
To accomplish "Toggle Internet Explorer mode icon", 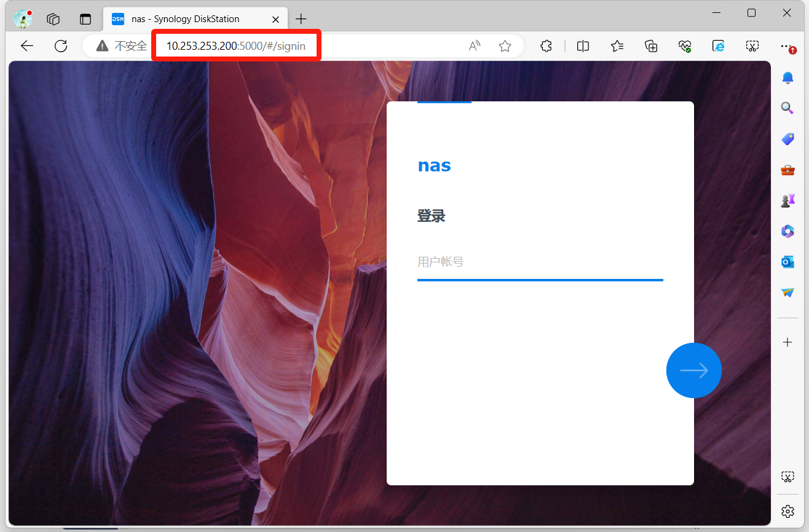I will click(x=718, y=46).
